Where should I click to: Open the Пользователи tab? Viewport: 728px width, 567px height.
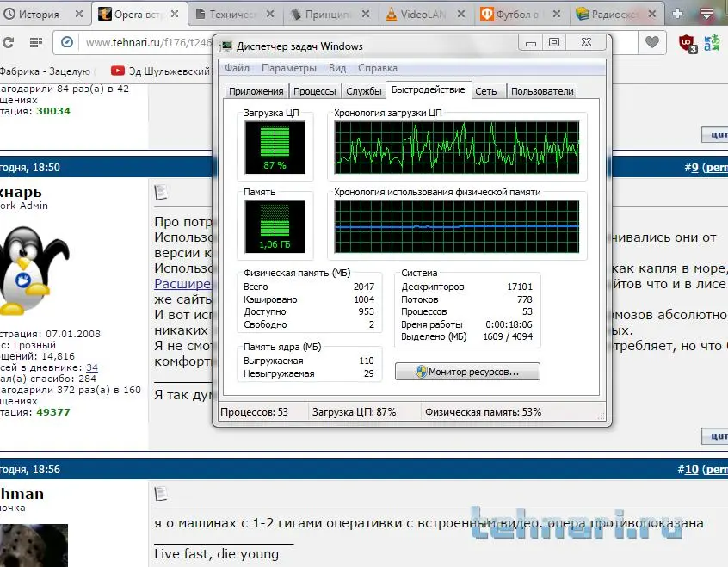click(x=541, y=91)
